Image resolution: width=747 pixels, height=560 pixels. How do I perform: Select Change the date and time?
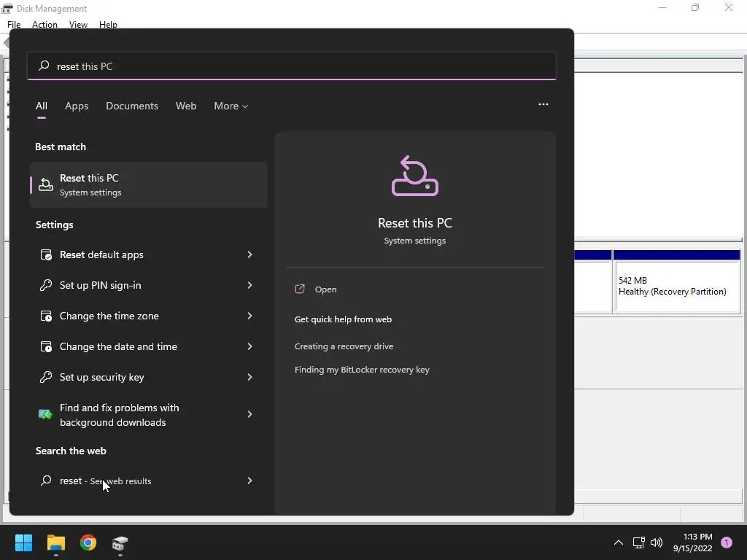tap(148, 346)
